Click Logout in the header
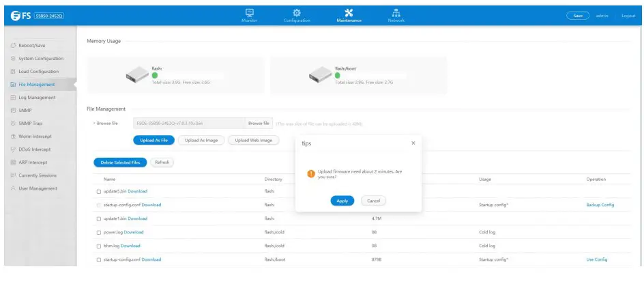 click(x=628, y=16)
